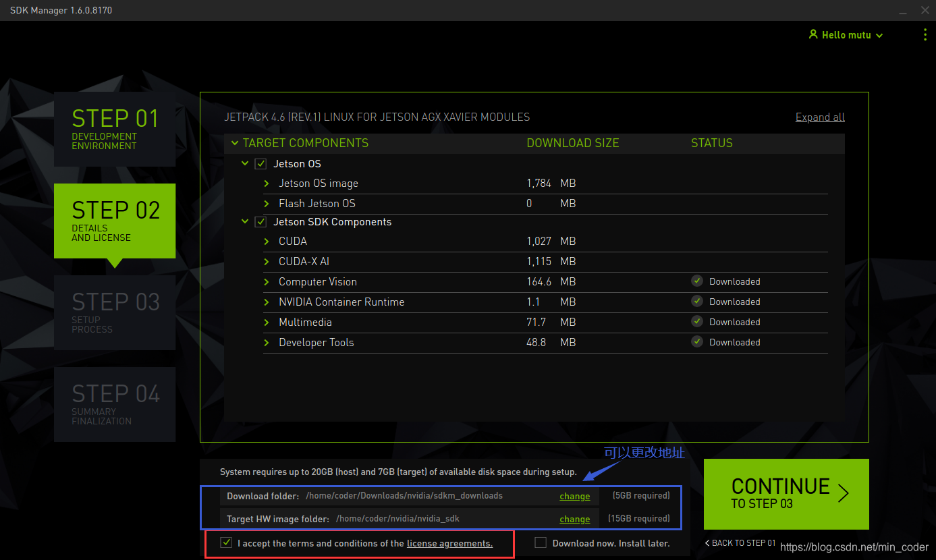Click the Expand all link
Viewport: 936px width, 560px height.
(820, 117)
